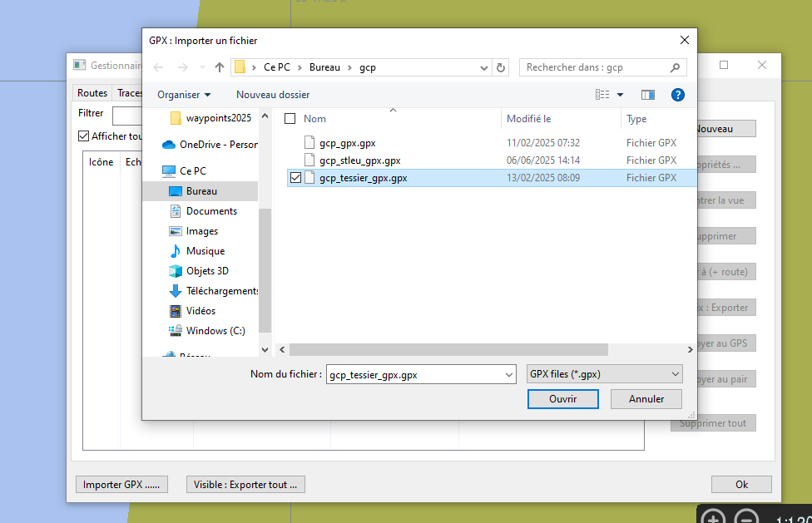The width and height of the screenshot is (812, 523).
Task: Expand the Nom du fichier combo box
Action: (x=509, y=373)
